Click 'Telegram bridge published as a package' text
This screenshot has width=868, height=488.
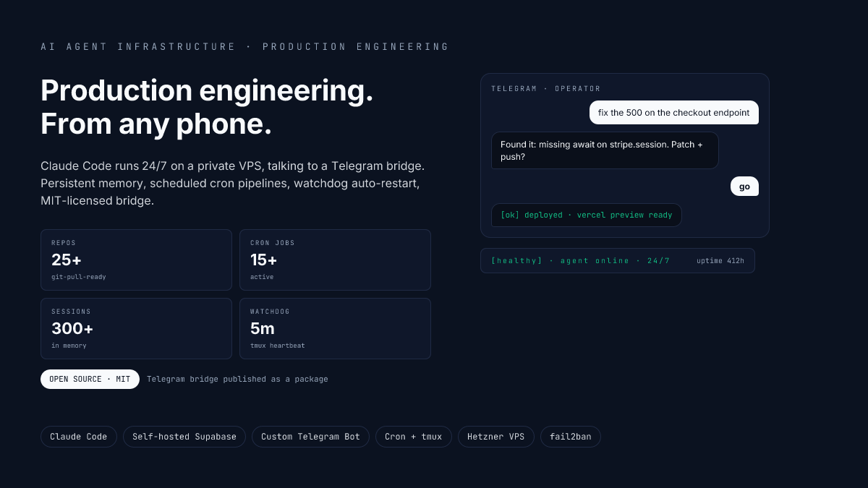(x=237, y=380)
